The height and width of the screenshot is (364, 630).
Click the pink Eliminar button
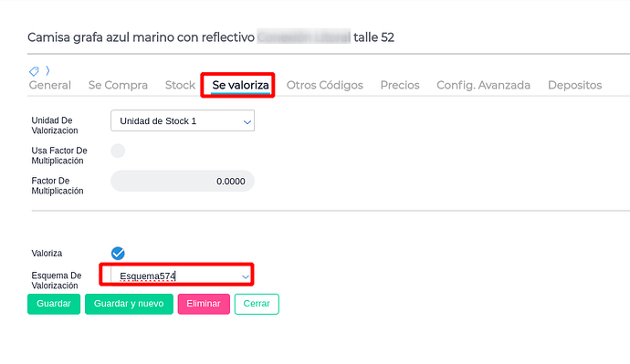tap(204, 304)
